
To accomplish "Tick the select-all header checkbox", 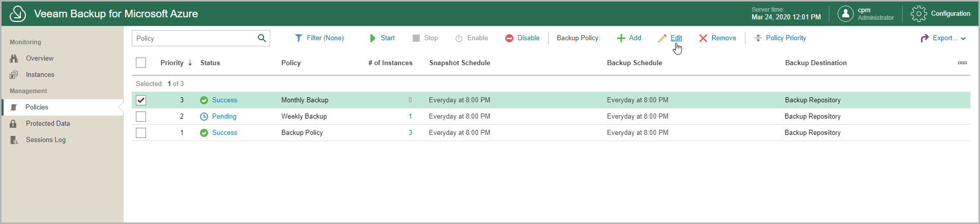I will click(141, 63).
